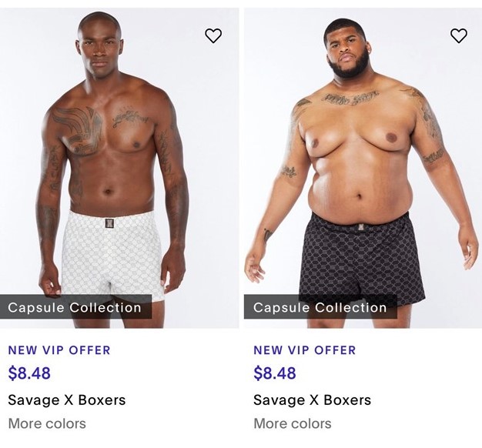Click the waistband logo on black boxers
The width and height of the screenshot is (482, 448).
click(361, 228)
